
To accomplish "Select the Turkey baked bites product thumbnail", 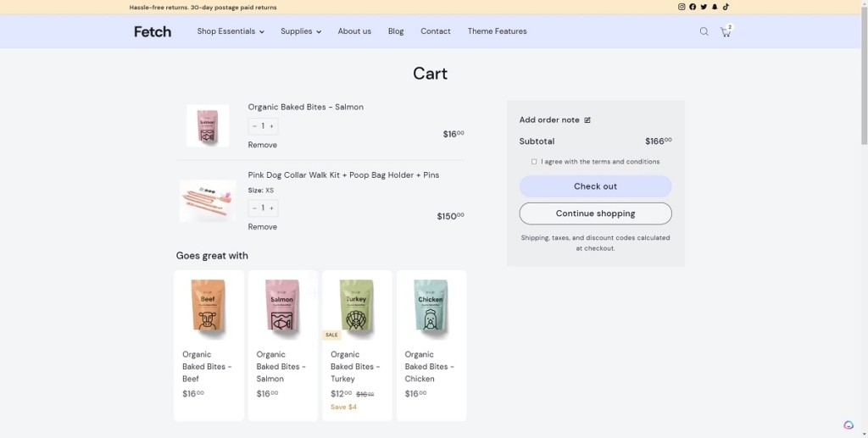I will [357, 306].
